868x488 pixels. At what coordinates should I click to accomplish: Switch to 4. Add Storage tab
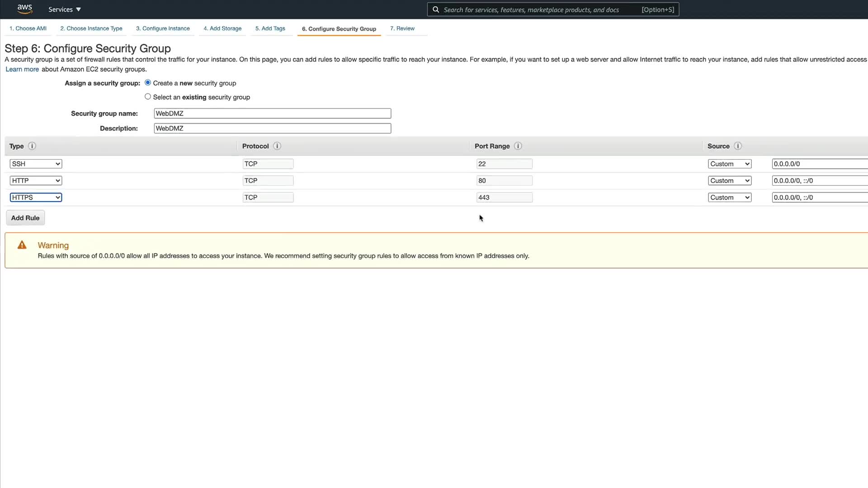(x=222, y=28)
